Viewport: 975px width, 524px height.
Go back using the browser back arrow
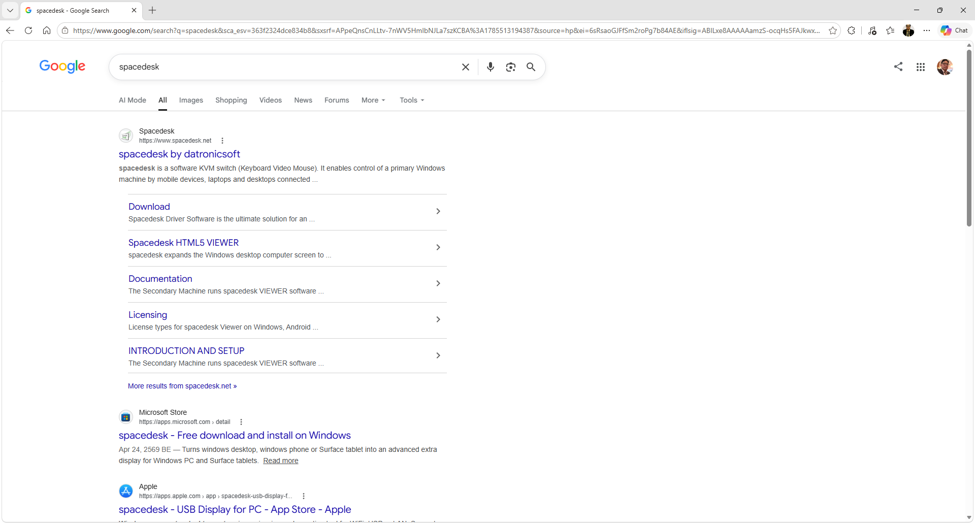point(9,30)
